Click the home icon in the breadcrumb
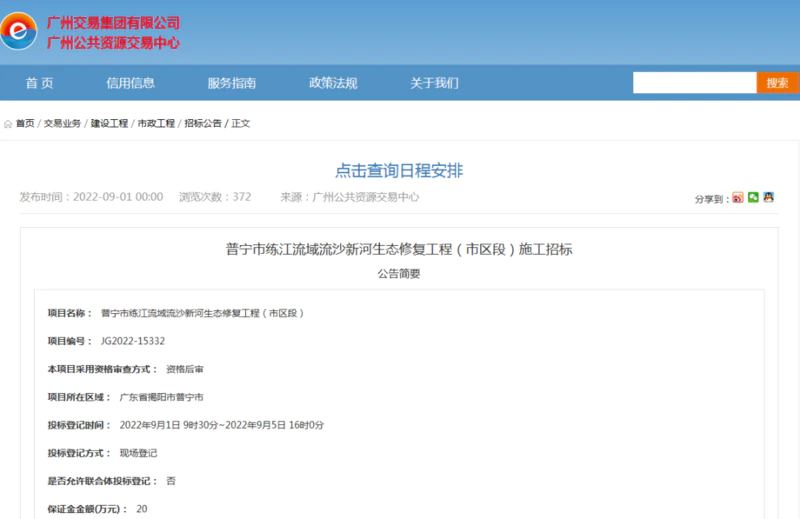The image size is (800, 519). pyautogui.click(x=8, y=124)
